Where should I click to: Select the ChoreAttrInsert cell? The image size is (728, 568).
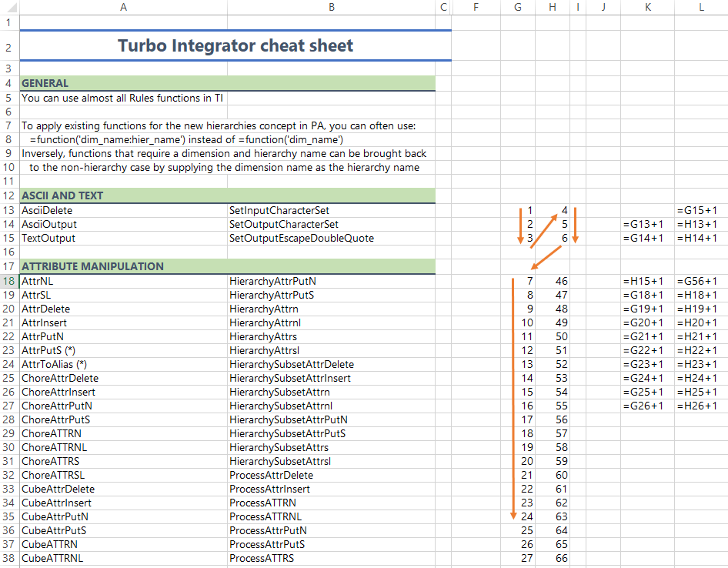point(123,393)
